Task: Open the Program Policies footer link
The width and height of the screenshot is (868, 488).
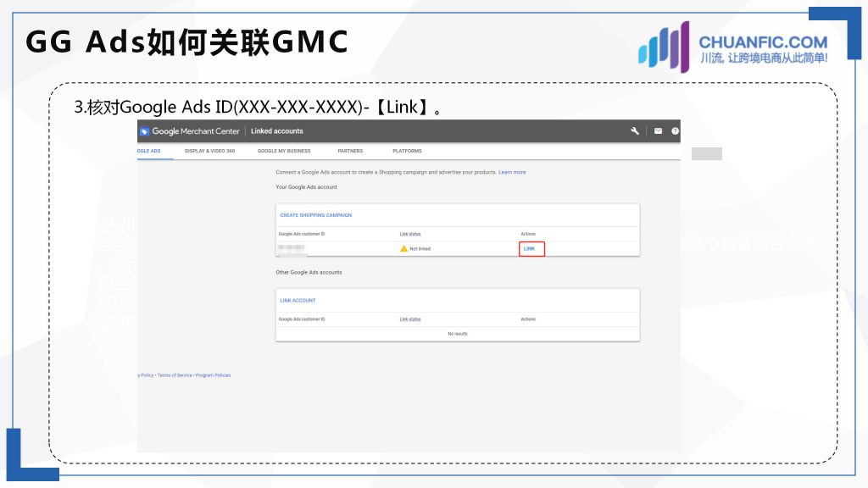Action: 213,375
